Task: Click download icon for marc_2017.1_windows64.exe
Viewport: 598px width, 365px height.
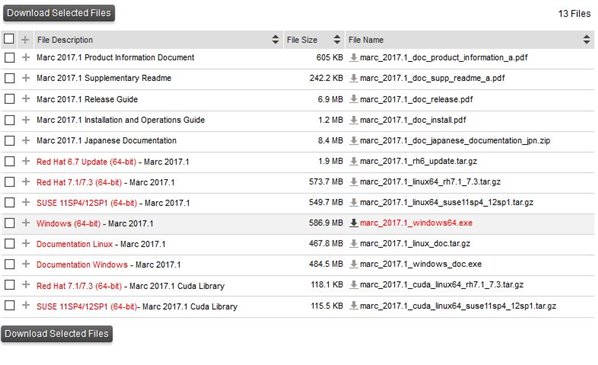Action: [354, 223]
